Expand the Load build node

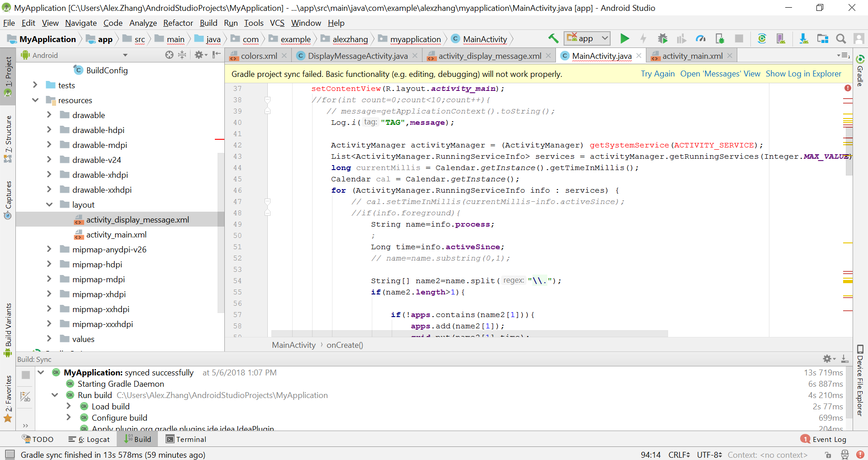coord(69,406)
